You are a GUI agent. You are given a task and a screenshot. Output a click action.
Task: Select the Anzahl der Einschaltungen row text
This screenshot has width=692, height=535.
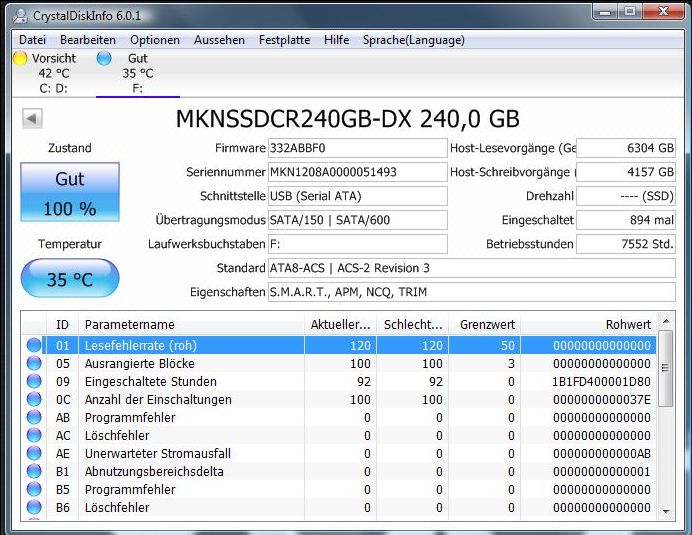point(158,399)
